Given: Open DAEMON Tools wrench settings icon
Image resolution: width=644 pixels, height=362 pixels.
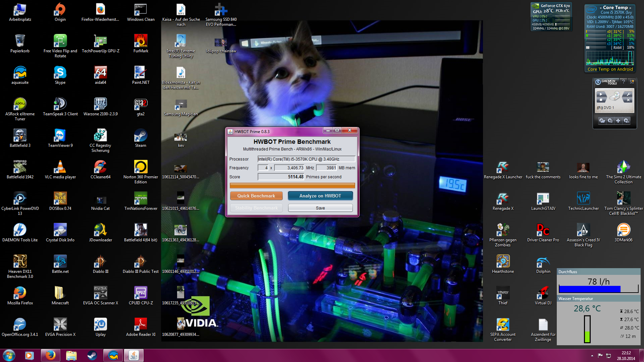Looking at the screenshot, I should [x=628, y=94].
